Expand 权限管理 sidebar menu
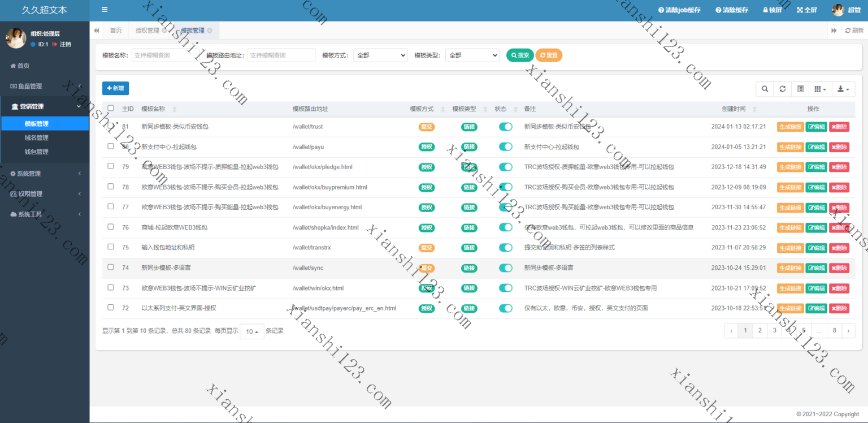 tap(45, 194)
